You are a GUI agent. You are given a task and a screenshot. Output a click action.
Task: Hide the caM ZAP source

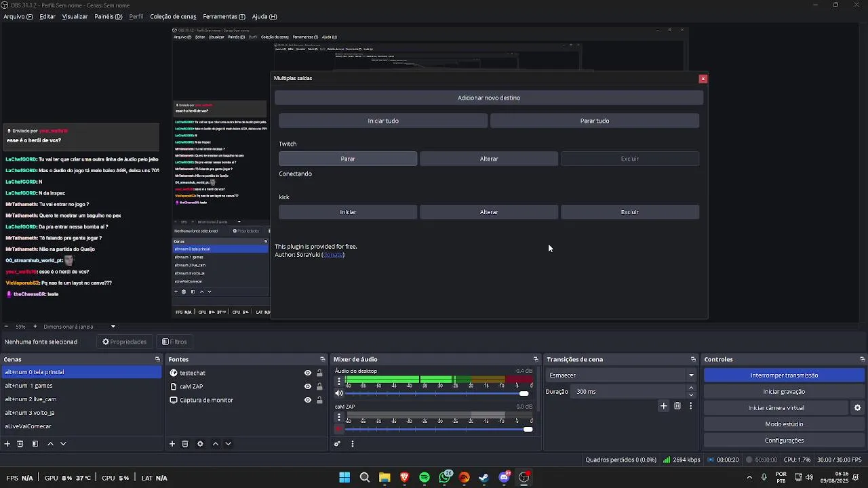tap(308, 386)
